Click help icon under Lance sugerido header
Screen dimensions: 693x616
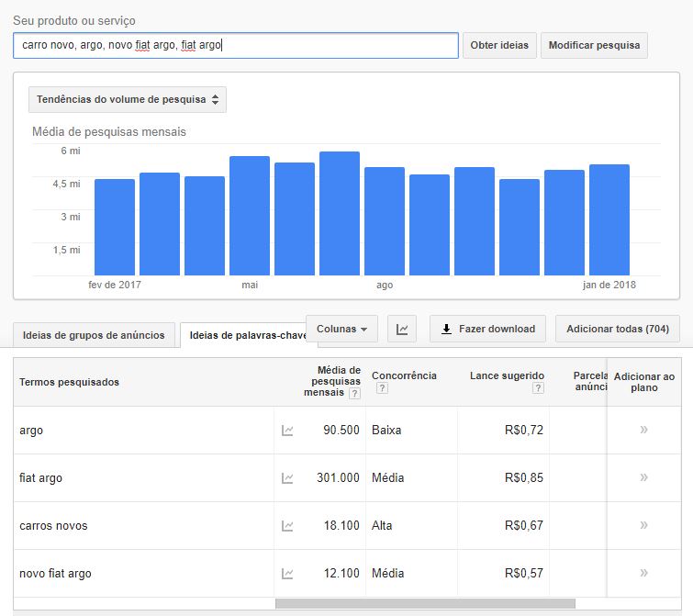538,388
